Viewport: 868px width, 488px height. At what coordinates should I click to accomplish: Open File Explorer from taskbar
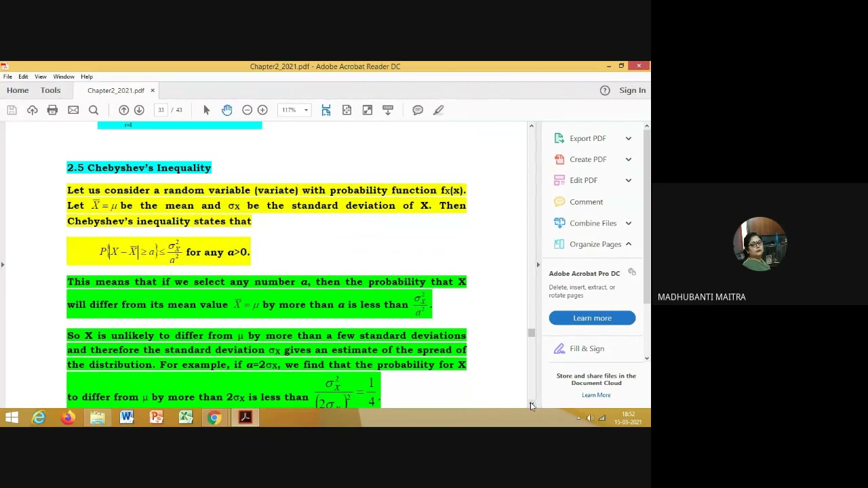[97, 418]
